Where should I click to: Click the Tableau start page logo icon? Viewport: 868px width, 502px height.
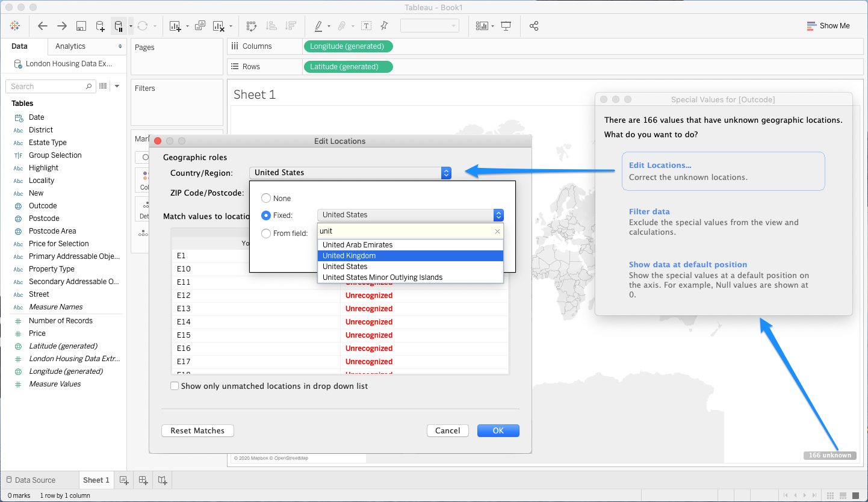[x=15, y=26]
